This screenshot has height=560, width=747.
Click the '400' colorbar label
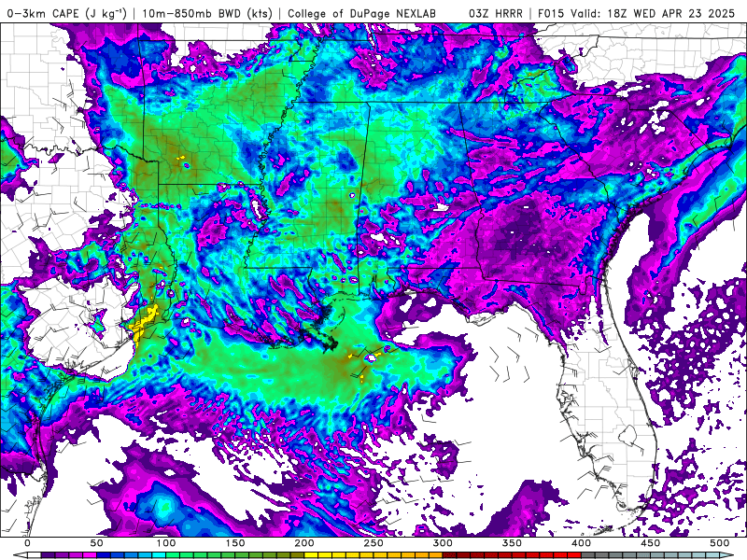coord(581,543)
